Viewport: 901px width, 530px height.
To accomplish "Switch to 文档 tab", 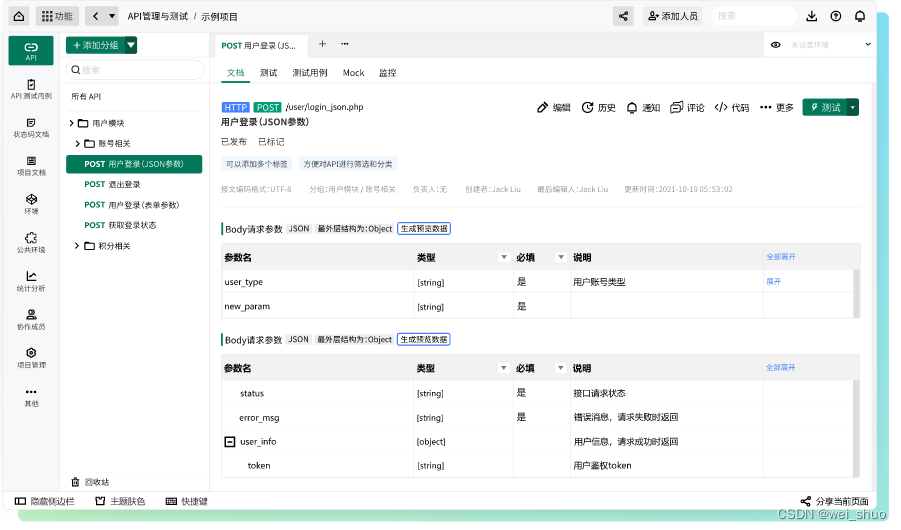I will coord(236,73).
